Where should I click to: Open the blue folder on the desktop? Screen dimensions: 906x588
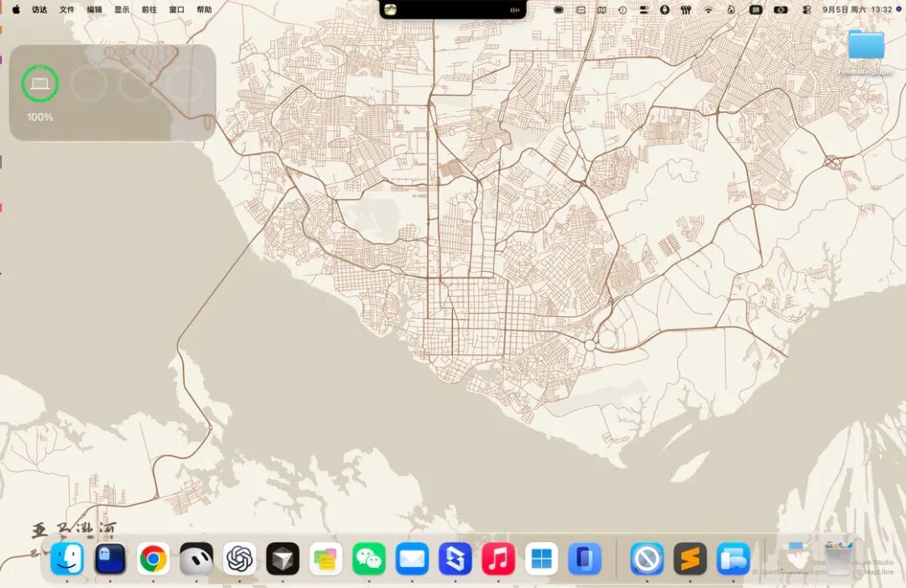click(866, 44)
